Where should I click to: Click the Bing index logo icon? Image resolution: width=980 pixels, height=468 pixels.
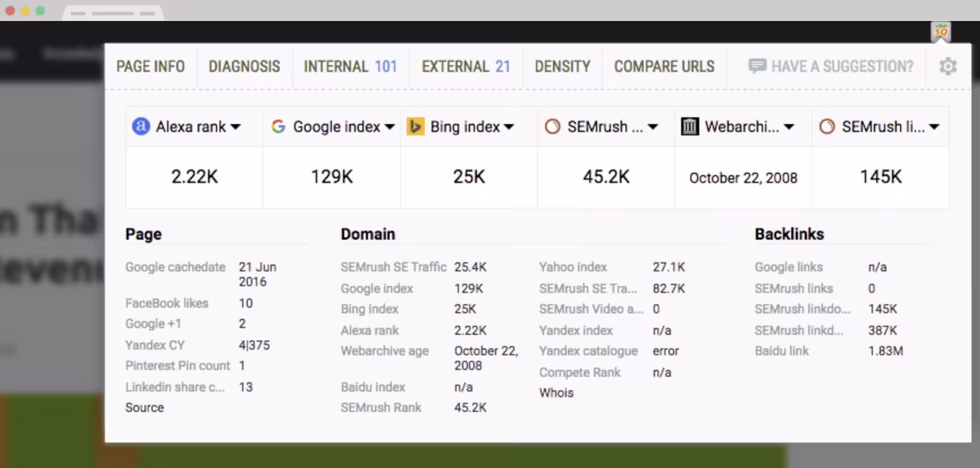coord(415,126)
